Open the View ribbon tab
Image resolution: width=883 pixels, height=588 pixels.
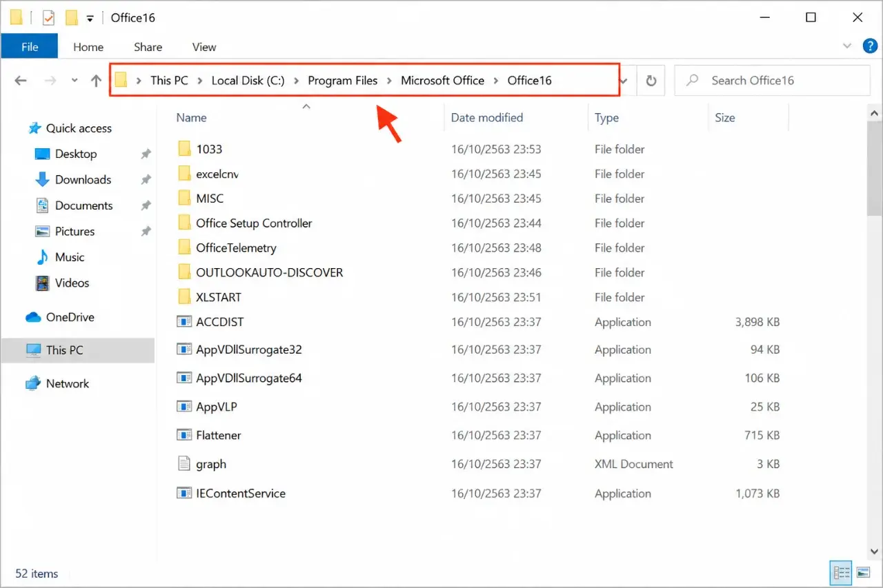(204, 47)
